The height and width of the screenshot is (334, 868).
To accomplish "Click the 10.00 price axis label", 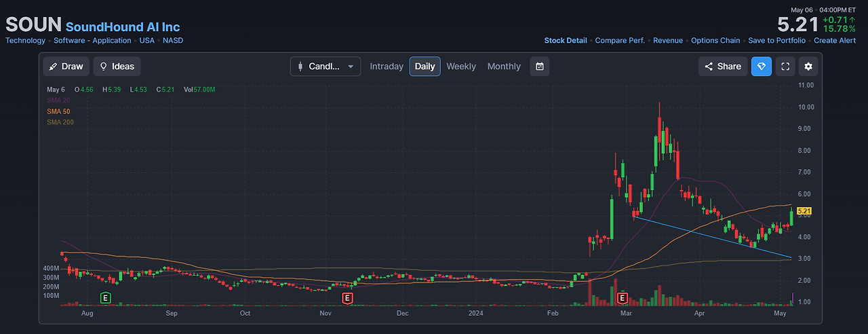I will click(x=806, y=107).
